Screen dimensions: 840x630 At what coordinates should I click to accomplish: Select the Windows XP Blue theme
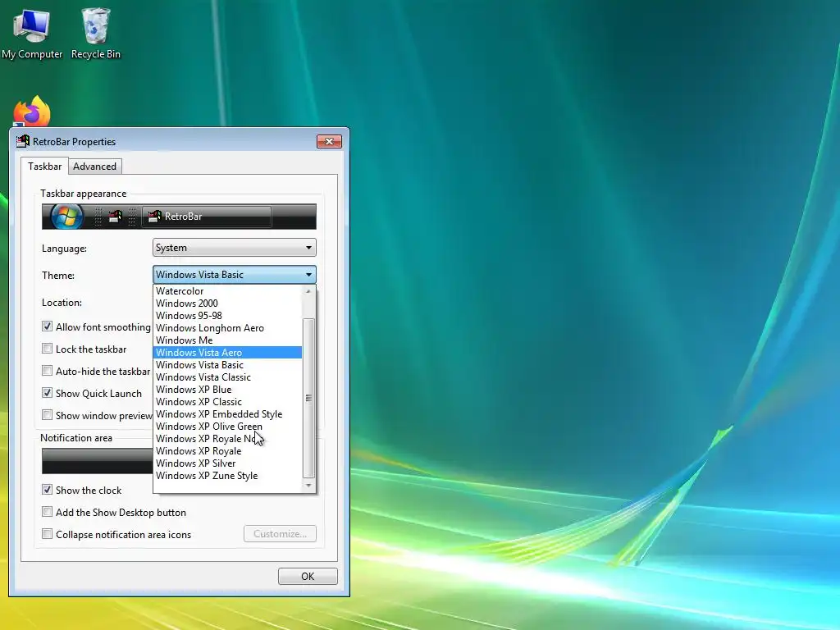228,390
